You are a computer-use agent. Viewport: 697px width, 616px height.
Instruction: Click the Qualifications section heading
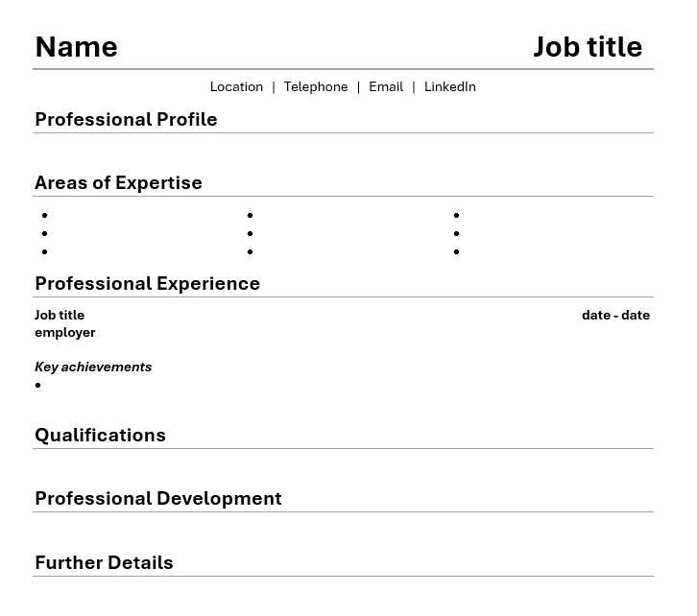[x=100, y=436]
